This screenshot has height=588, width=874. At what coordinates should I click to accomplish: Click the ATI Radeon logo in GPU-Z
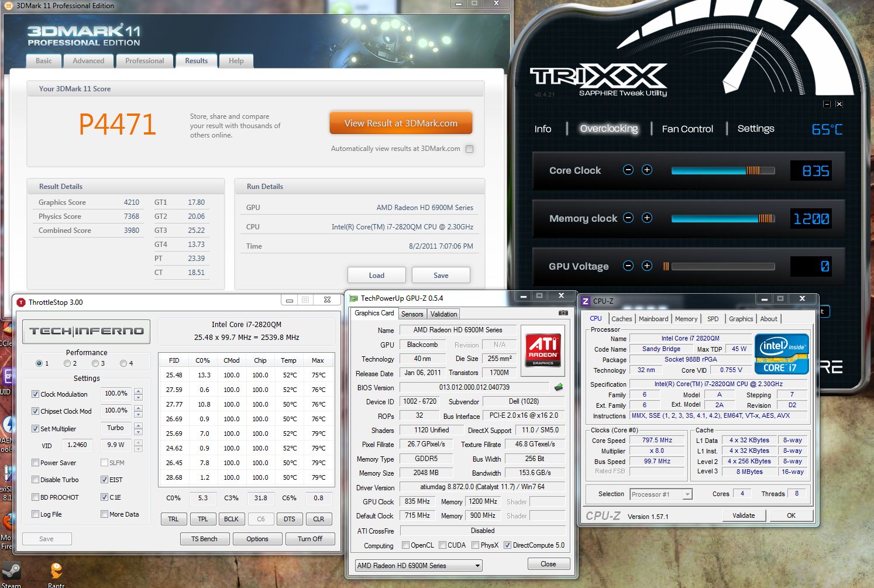click(543, 350)
